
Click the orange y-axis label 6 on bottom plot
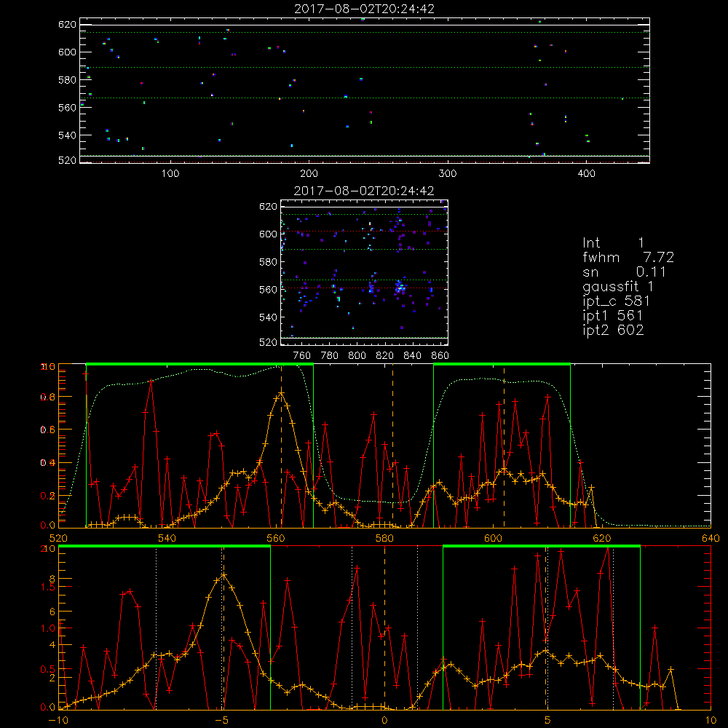click(x=52, y=612)
